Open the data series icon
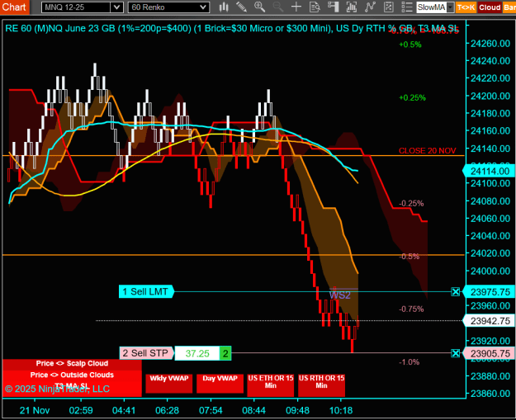Viewport: 516px width, 420px height. 352,7
